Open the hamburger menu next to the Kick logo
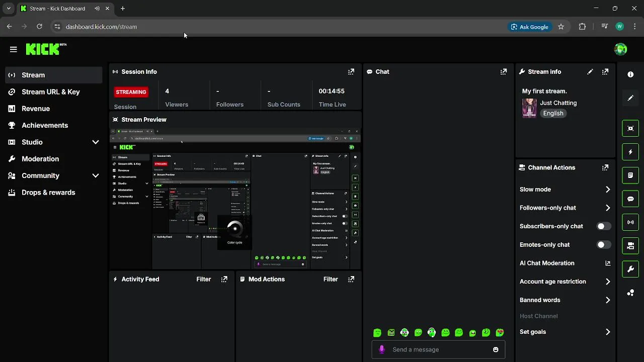 (14, 49)
